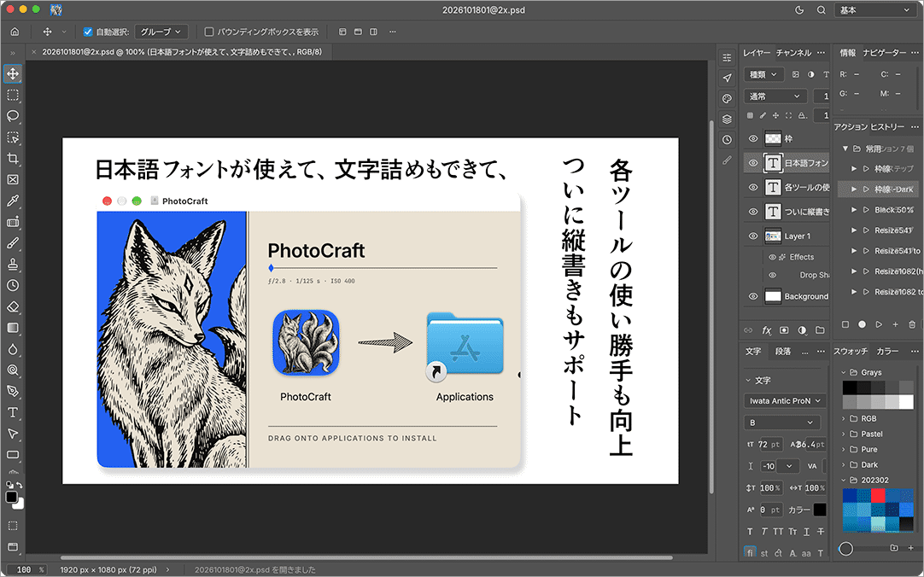The image size is (924, 577).
Task: Delete the selected action with trash icon
Action: click(x=912, y=324)
